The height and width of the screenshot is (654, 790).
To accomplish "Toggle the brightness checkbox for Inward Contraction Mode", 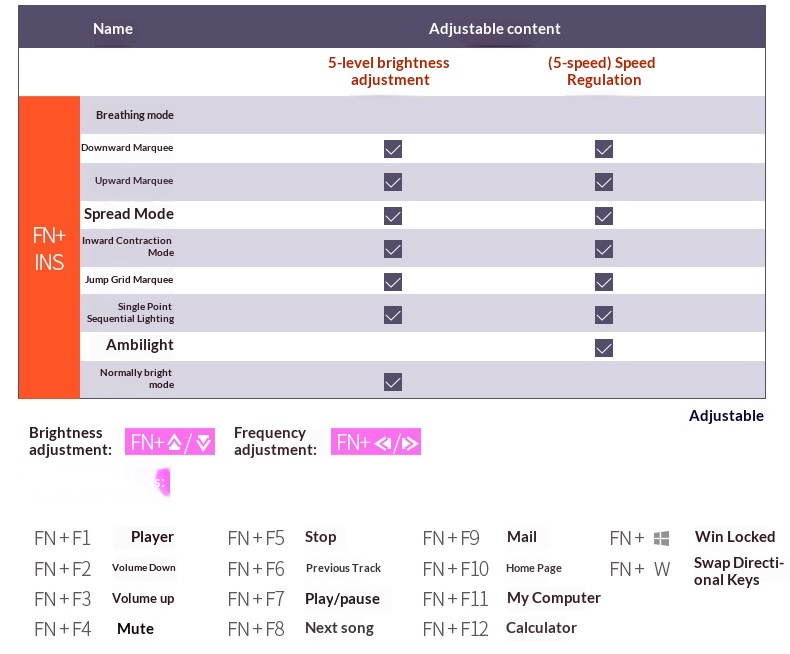I will click(x=393, y=248).
